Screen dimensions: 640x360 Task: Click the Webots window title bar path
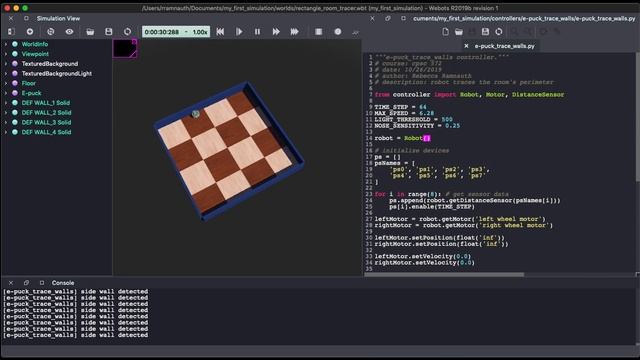pos(320,8)
